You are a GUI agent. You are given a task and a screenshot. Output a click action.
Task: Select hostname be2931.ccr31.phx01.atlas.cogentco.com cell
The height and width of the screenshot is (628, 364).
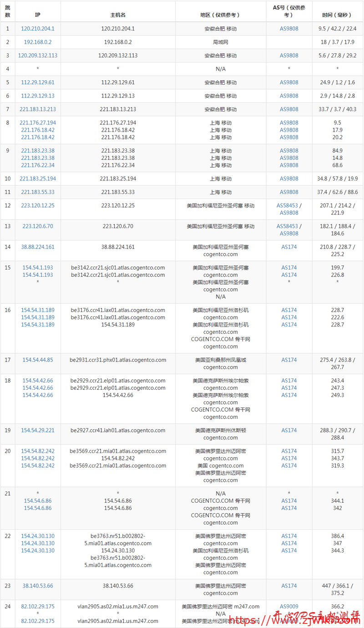click(x=118, y=360)
